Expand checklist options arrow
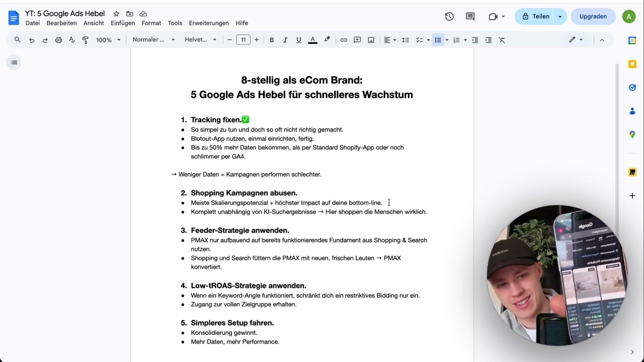This screenshot has width=644, height=362. [x=428, y=40]
